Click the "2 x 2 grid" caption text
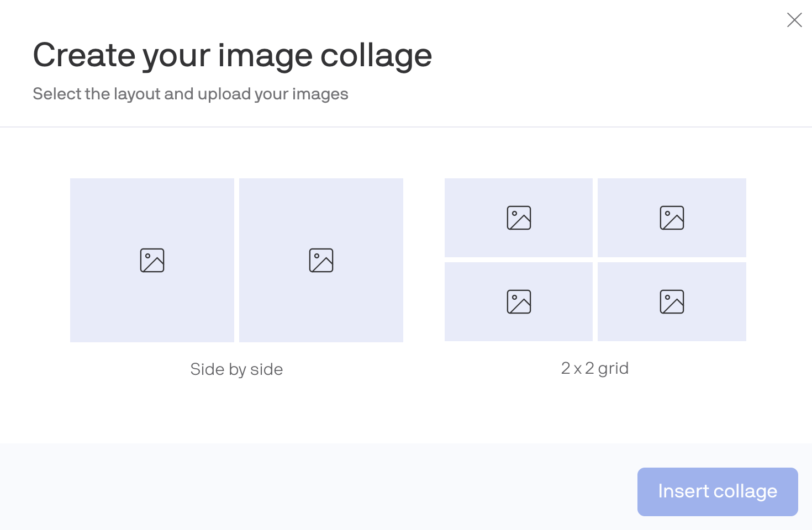The width and height of the screenshot is (812, 530). [595, 368]
